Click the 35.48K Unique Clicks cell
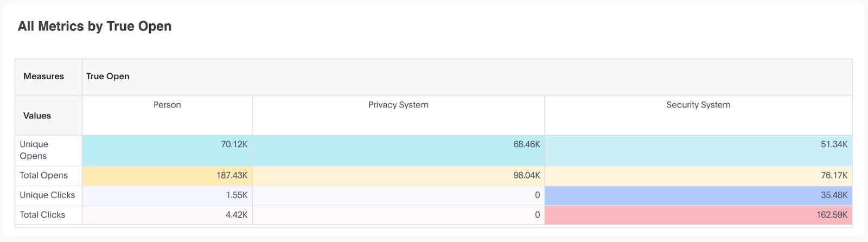Image resolution: width=868 pixels, height=242 pixels. pyautogui.click(x=698, y=195)
